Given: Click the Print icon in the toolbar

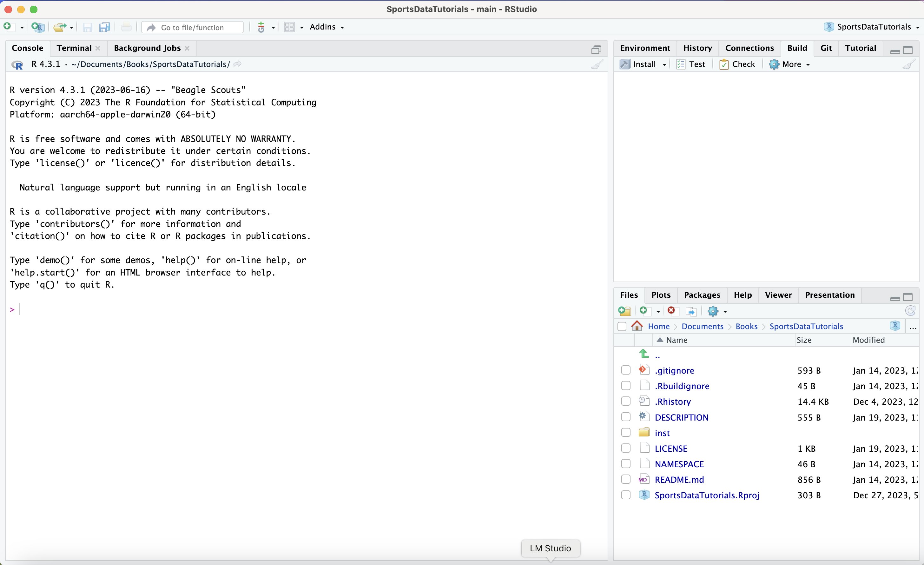Looking at the screenshot, I should coord(126,27).
